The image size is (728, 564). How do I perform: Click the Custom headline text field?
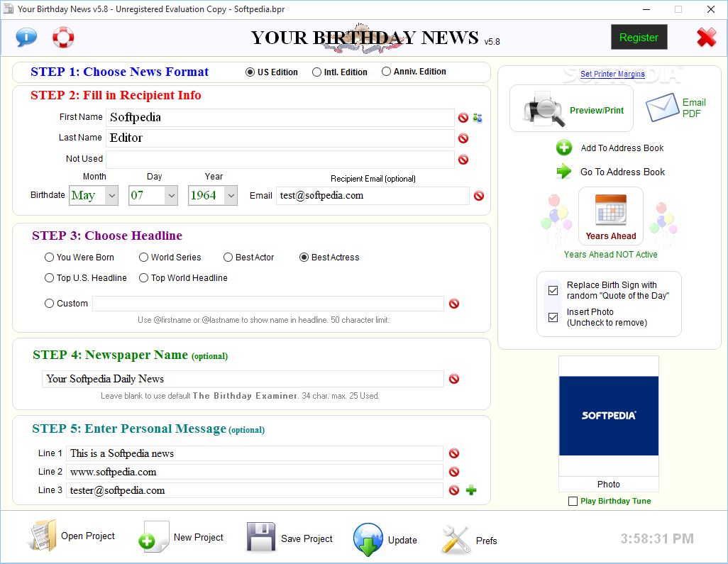(268, 304)
